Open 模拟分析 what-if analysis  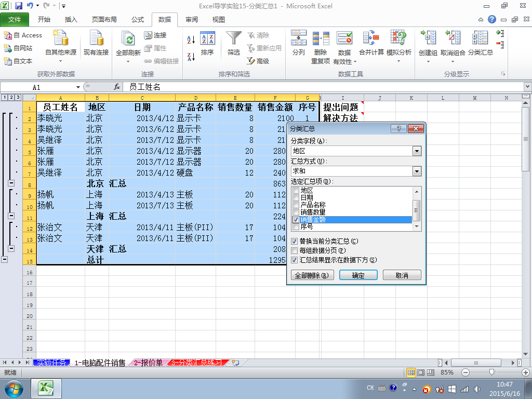(x=398, y=46)
